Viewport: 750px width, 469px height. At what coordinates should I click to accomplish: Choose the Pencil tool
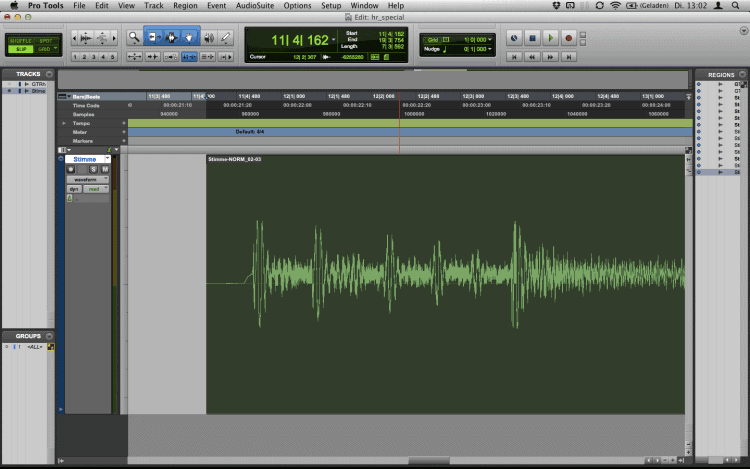(x=226, y=38)
